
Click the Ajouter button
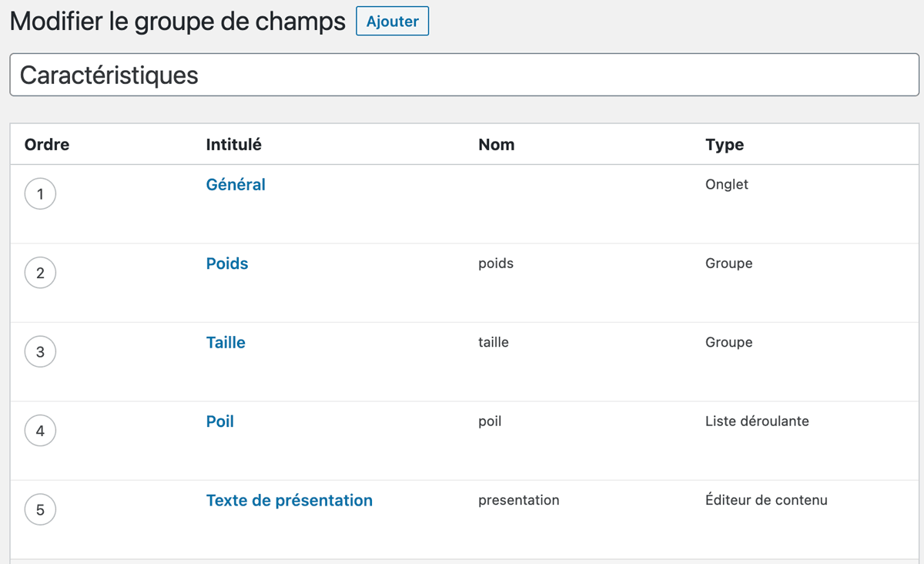(392, 22)
